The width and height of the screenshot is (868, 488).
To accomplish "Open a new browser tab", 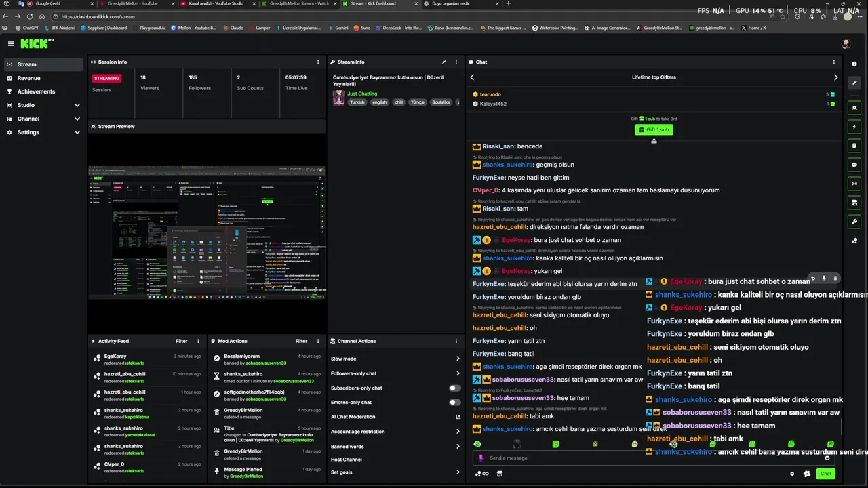I will point(509,3).
